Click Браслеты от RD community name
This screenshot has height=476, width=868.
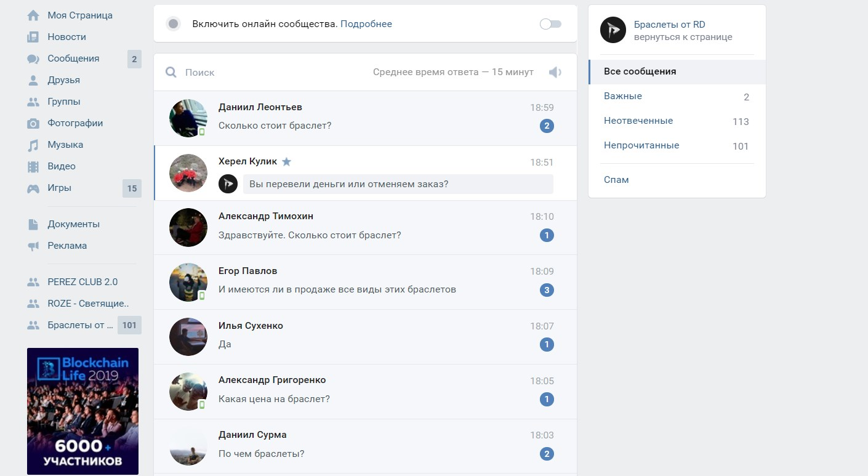(670, 25)
